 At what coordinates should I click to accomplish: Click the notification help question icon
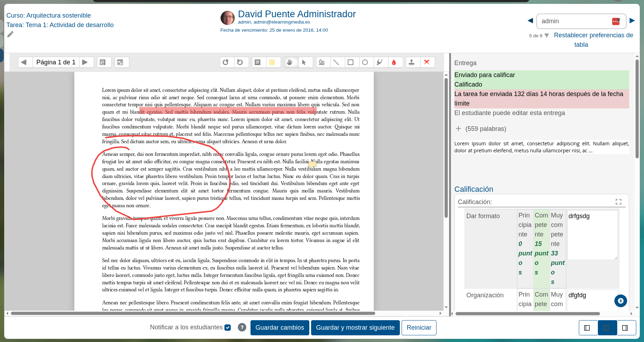242,327
